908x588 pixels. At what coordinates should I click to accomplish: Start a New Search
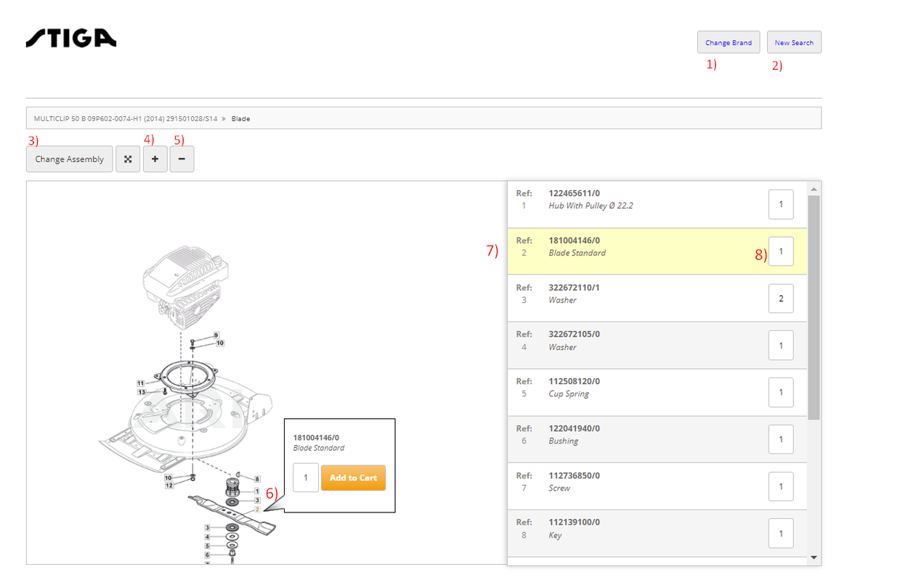coord(794,43)
